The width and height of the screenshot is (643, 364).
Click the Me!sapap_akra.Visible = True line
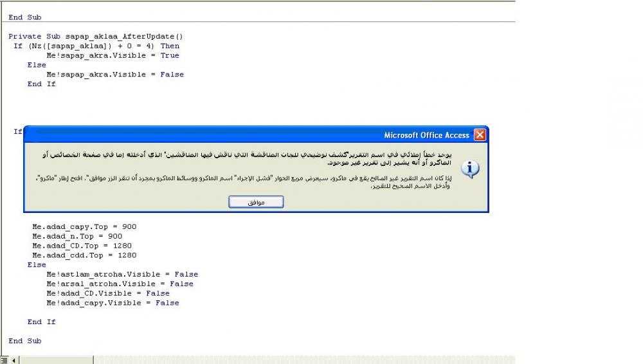click(113, 55)
